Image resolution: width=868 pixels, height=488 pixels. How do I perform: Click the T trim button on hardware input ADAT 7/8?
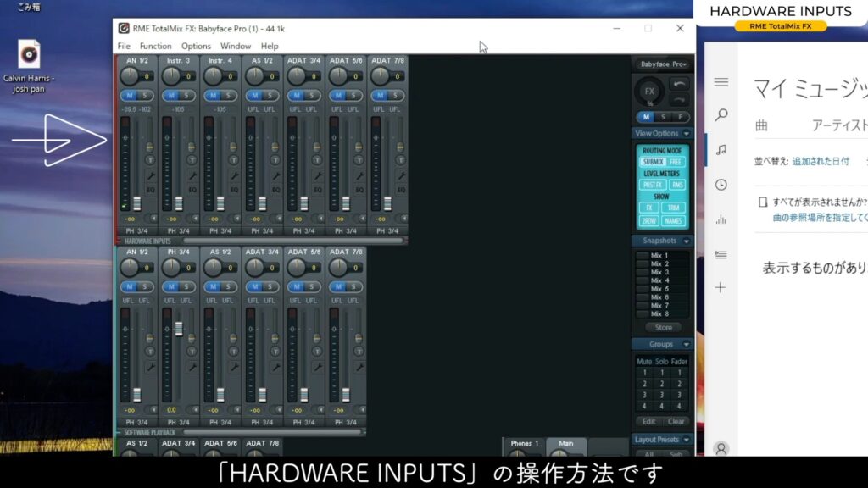tap(400, 160)
